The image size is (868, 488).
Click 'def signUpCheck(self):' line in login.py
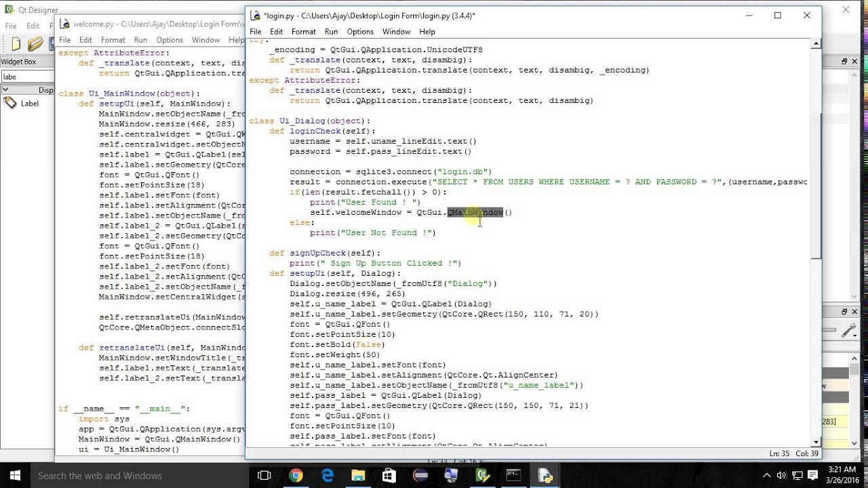325,253
